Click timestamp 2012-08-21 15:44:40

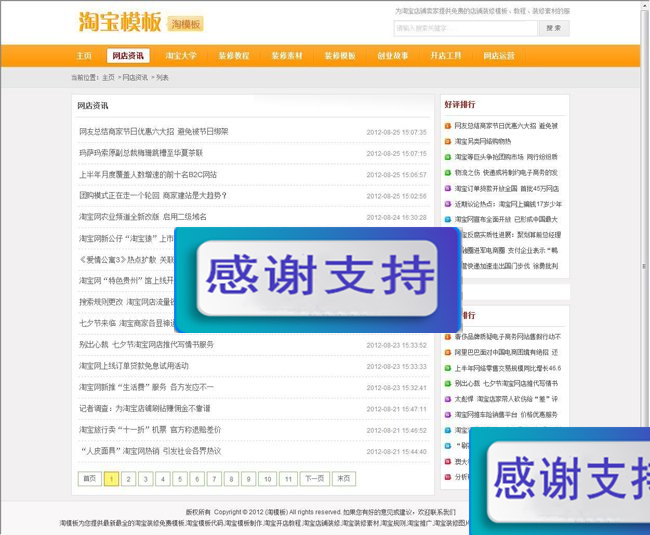396,452
